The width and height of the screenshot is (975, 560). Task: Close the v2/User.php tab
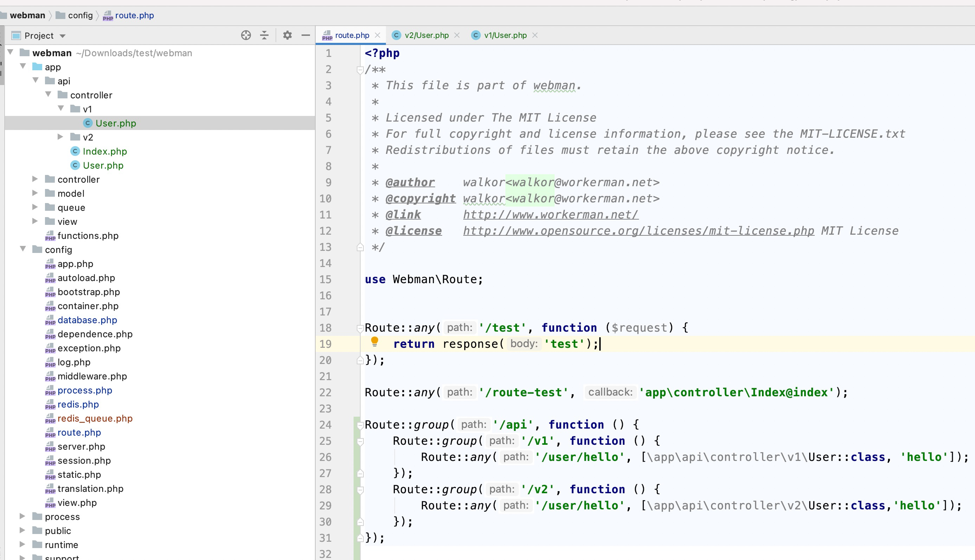pyautogui.click(x=457, y=35)
